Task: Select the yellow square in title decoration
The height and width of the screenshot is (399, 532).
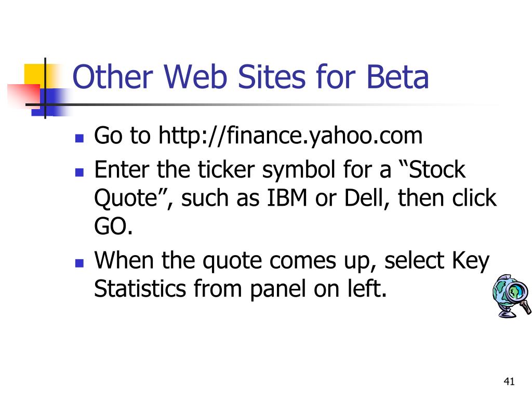Action: [36, 75]
